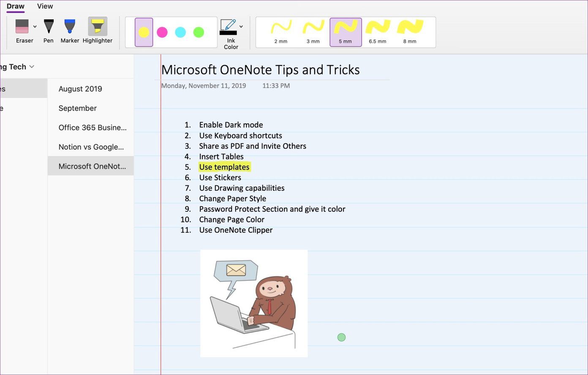The height and width of the screenshot is (375, 588).
Task: Open the Eraser options dropdown arrow
Action: (35, 27)
